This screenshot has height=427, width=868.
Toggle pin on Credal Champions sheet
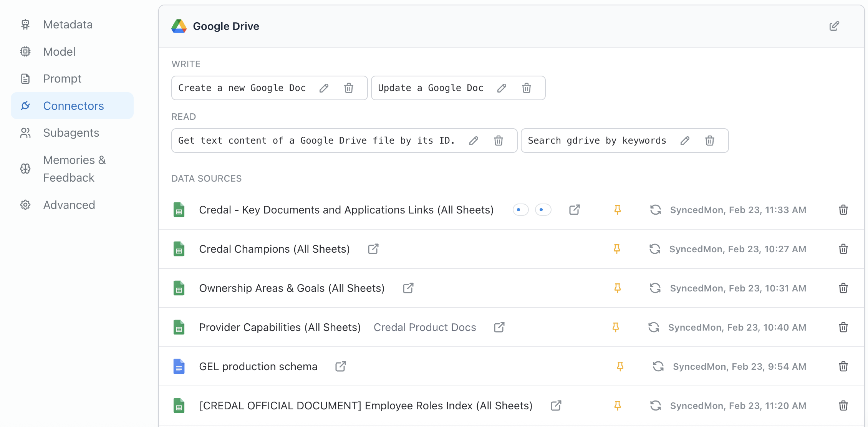point(616,249)
